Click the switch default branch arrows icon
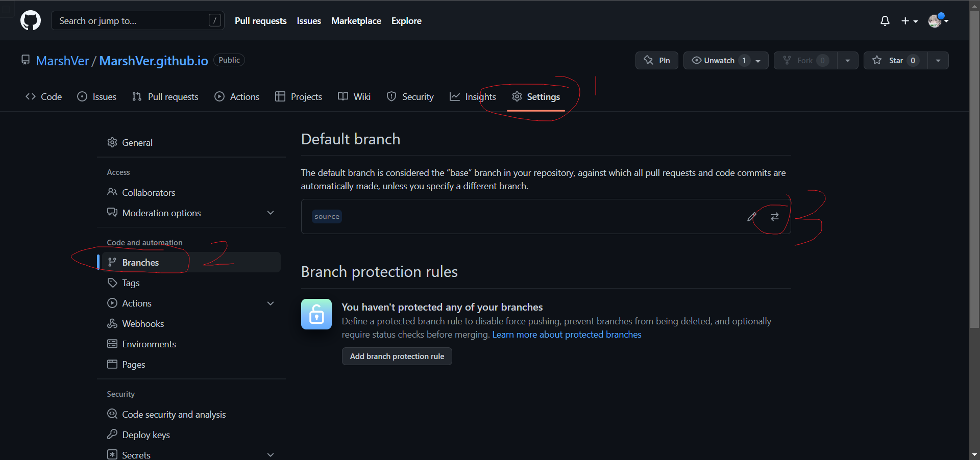980x460 pixels. (775, 217)
